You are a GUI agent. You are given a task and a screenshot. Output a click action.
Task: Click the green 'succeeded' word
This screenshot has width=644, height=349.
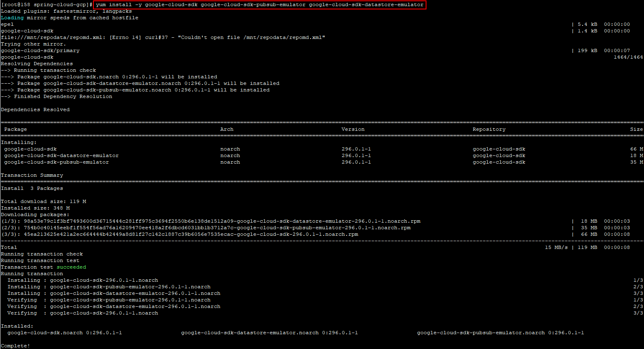coord(71,267)
